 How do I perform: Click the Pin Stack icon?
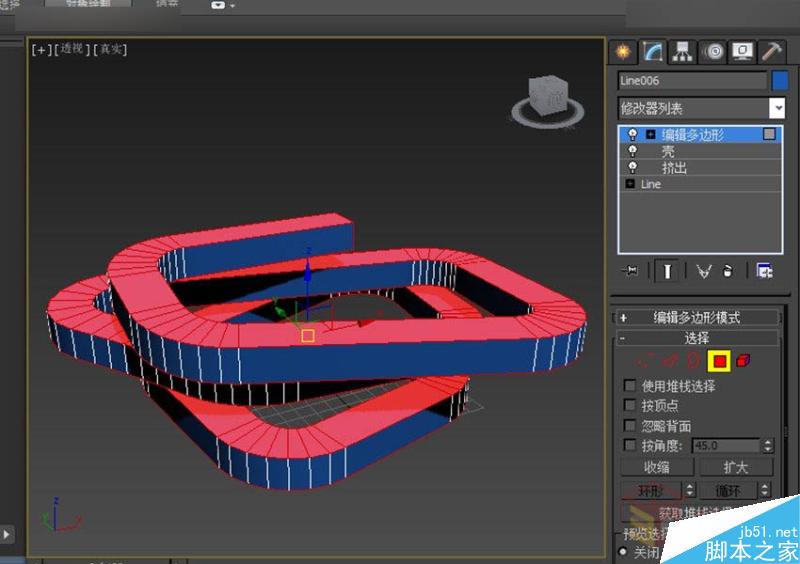(630, 271)
